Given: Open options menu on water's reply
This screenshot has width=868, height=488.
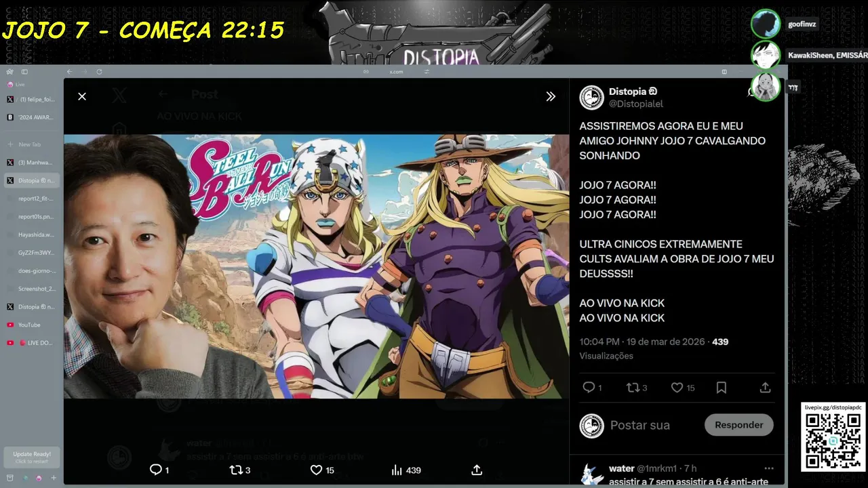Looking at the screenshot, I should tap(768, 468).
